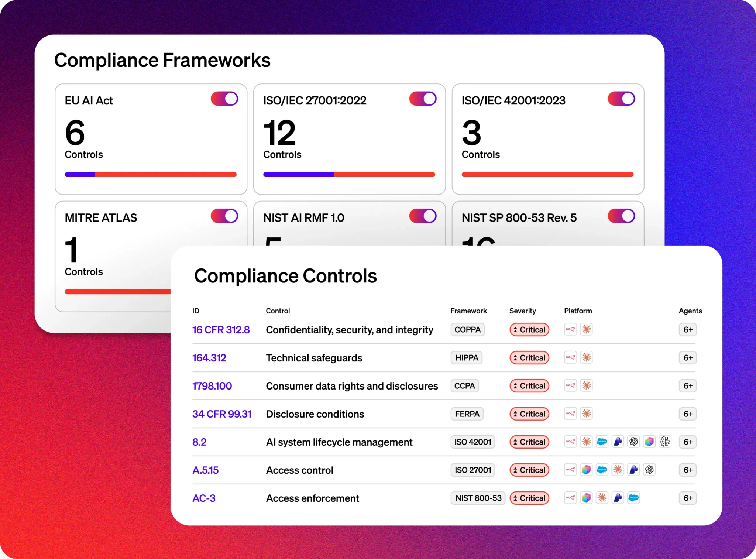Turn off the ISO/IEC 42001:2023 toggle

(622, 99)
